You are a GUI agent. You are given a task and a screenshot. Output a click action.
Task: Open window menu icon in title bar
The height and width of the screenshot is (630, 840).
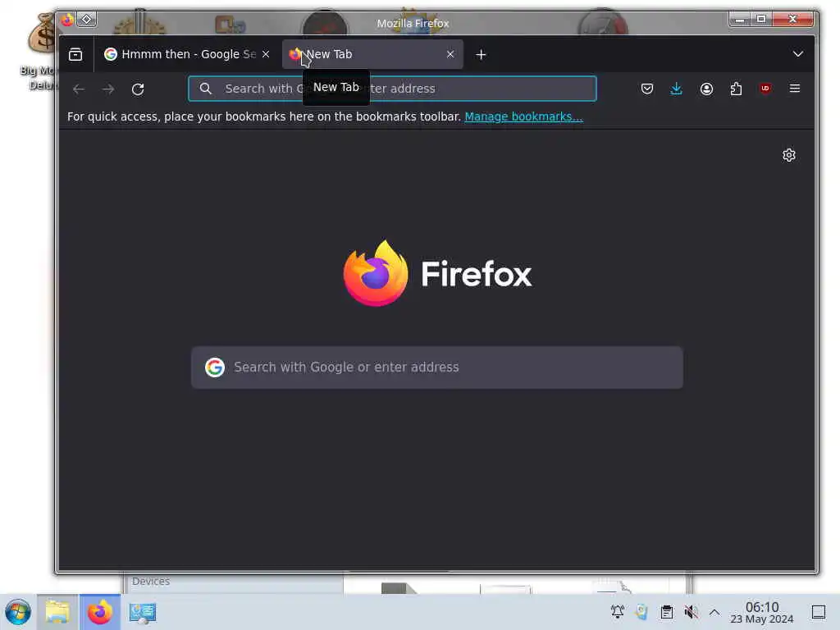pos(67,20)
